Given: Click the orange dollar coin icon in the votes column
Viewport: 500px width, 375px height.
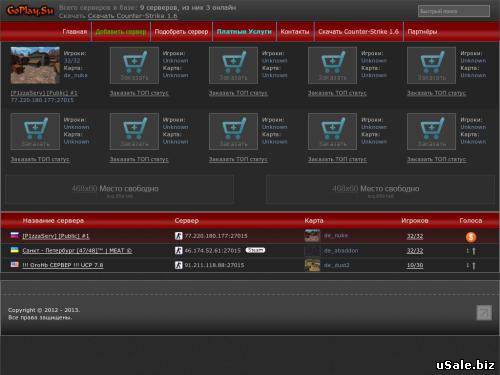Looking at the screenshot, I should click(x=471, y=237).
